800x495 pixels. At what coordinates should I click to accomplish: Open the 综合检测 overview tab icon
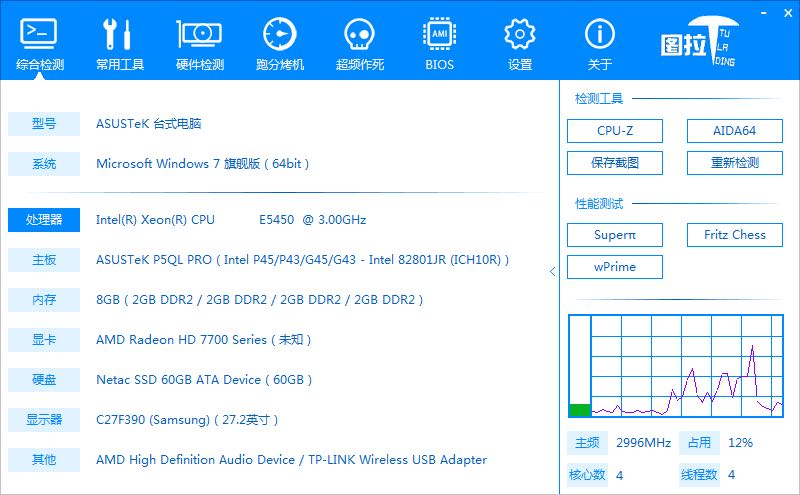(39, 34)
